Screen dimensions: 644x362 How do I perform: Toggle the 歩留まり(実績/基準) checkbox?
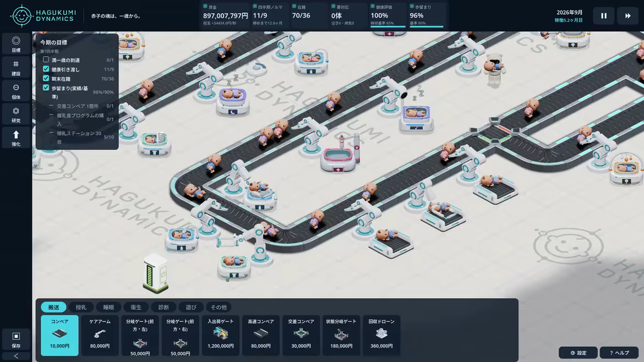[46, 87]
